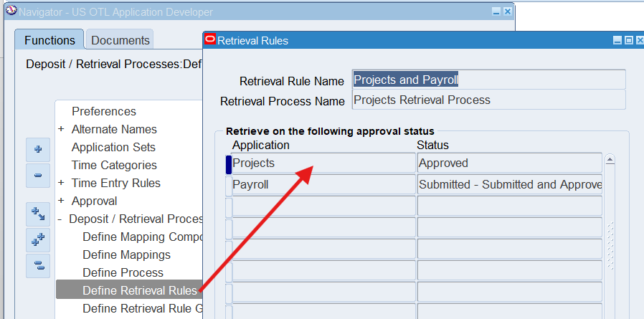Viewport: 644px width, 319px height.
Task: Switch to the Documents tab
Action: click(x=120, y=40)
